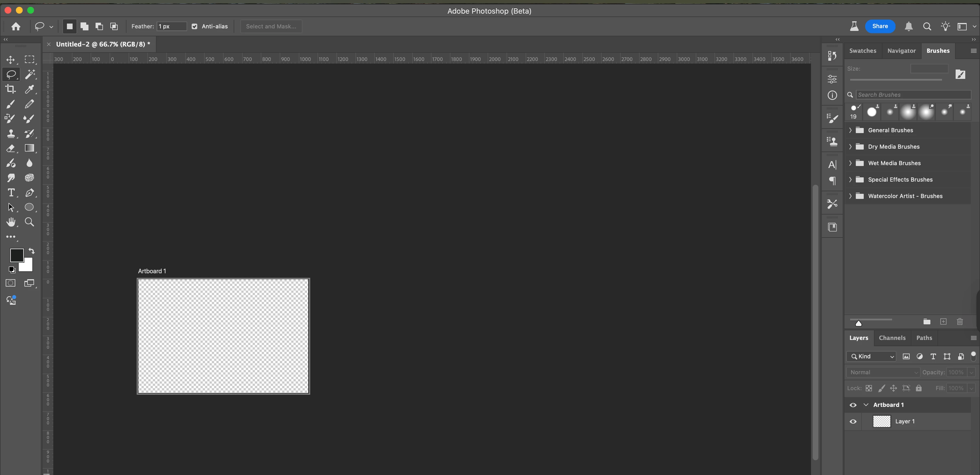Hide the Layer 1 visibility eye
Viewport: 980px width, 475px height.
[x=853, y=421]
